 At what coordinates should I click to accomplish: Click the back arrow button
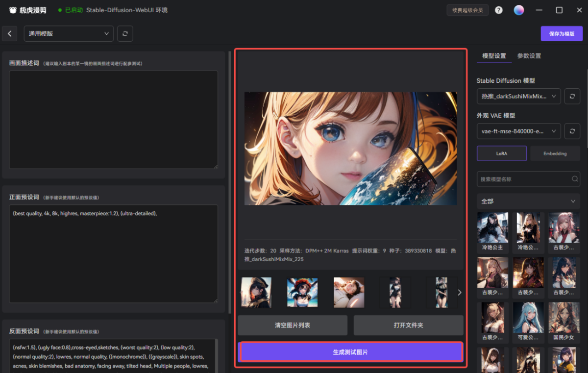coord(10,34)
